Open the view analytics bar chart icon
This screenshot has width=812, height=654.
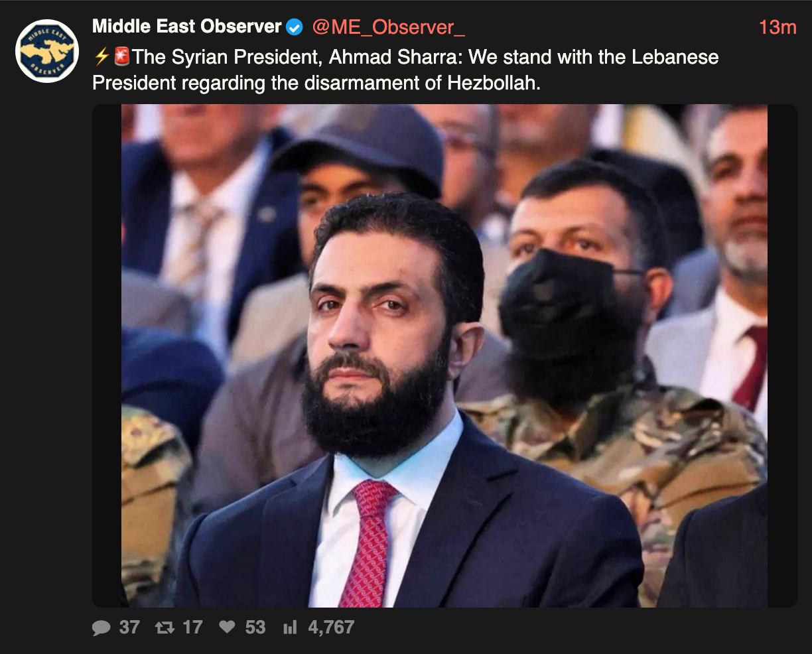coord(290,627)
